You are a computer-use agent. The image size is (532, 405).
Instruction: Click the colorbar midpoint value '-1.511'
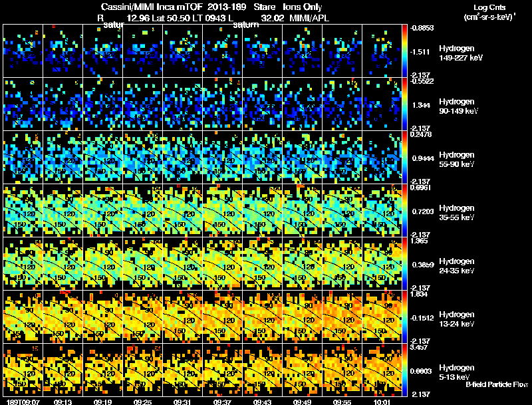point(421,52)
